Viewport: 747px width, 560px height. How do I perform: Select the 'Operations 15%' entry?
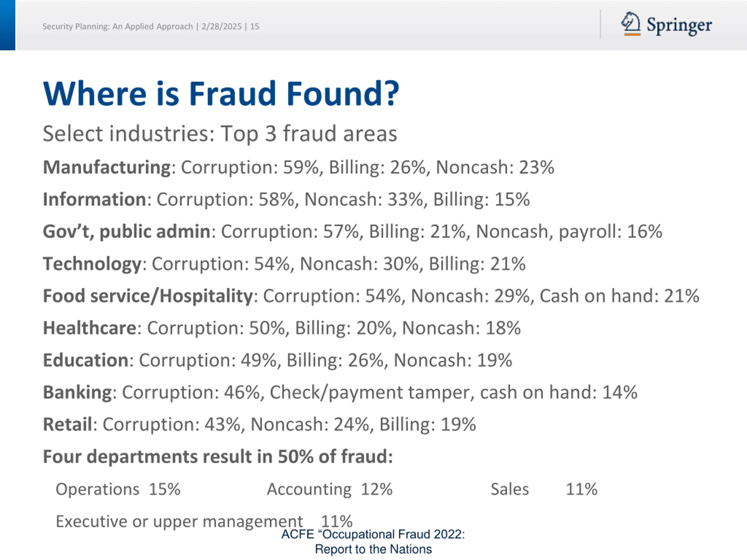118,489
